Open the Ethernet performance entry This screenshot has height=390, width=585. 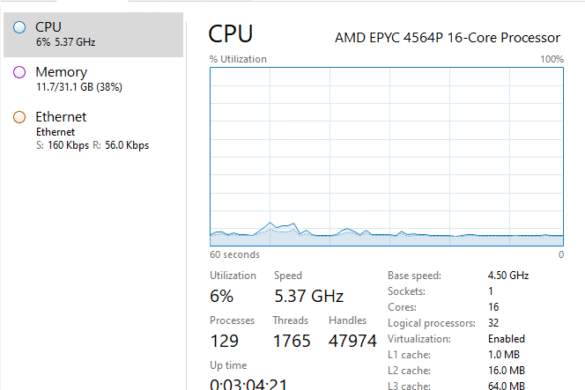tap(93, 130)
